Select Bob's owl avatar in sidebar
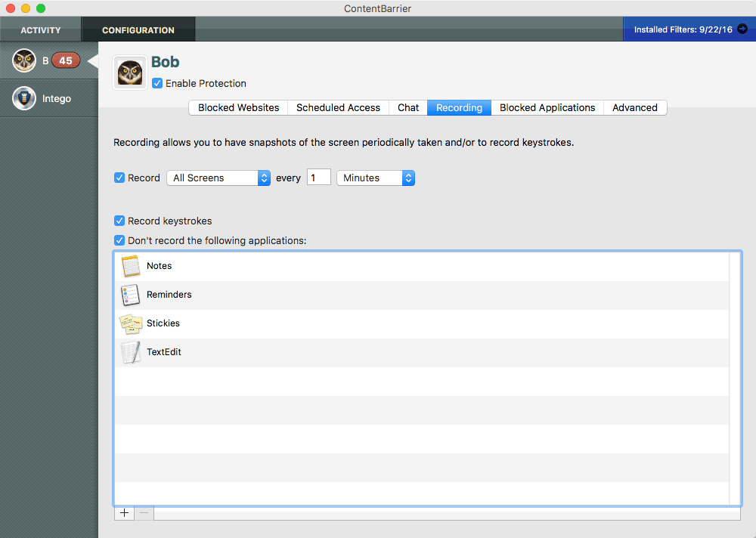Viewport: 756px width, 538px height. (24, 60)
